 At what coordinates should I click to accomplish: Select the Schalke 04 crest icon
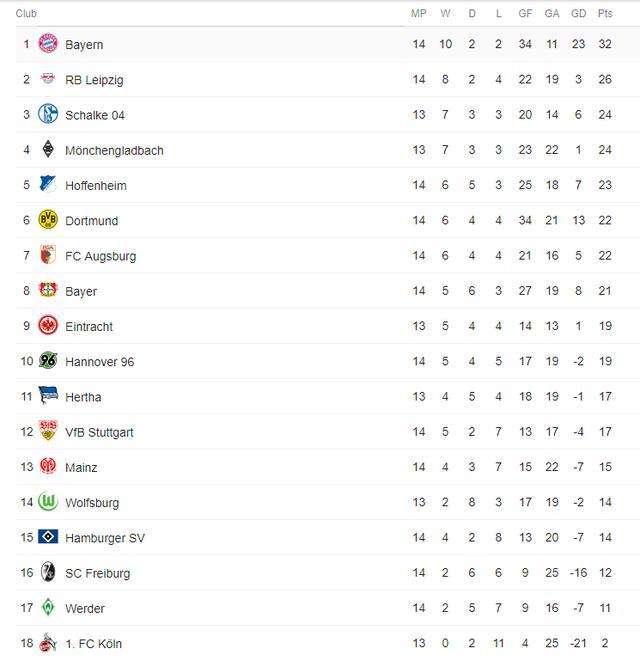click(x=48, y=114)
